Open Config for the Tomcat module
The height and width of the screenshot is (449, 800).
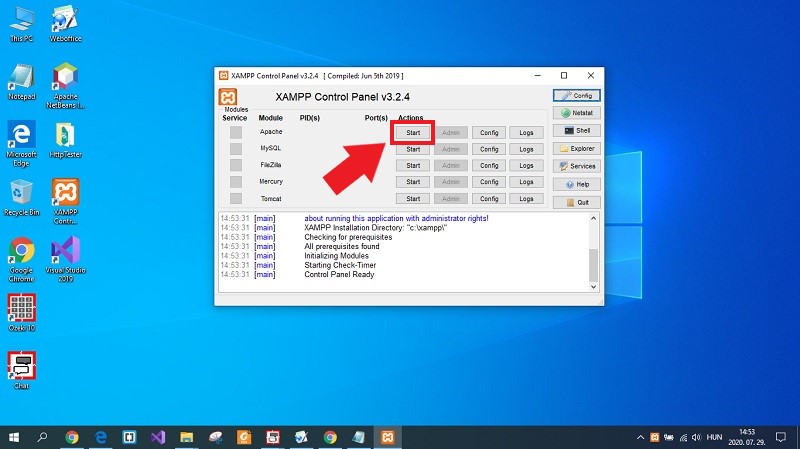(489, 198)
